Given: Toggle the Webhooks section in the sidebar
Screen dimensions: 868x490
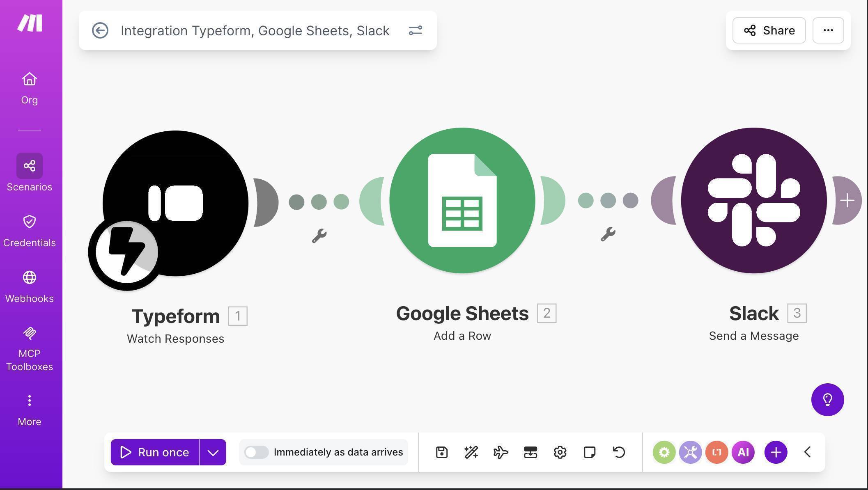Looking at the screenshot, I should click(x=29, y=286).
